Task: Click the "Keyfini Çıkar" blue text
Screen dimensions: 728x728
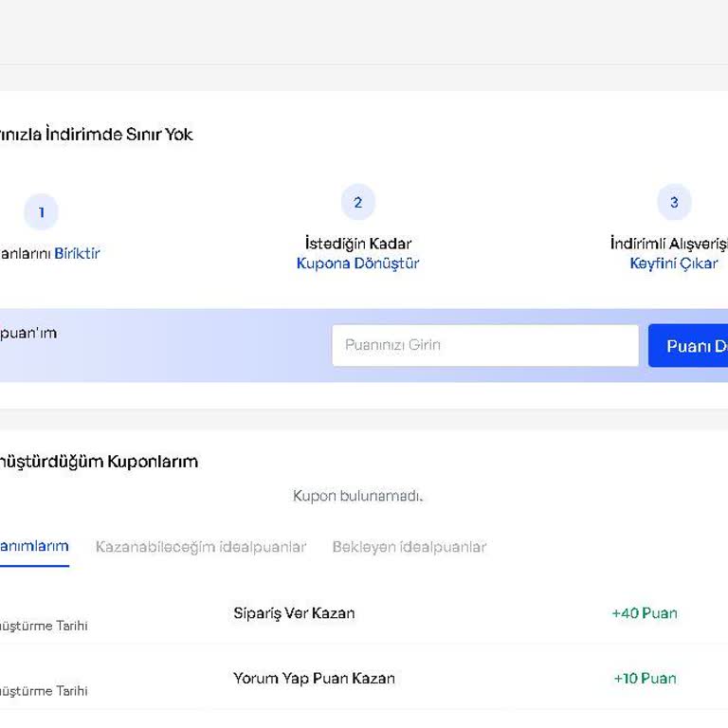Action: pos(673,264)
